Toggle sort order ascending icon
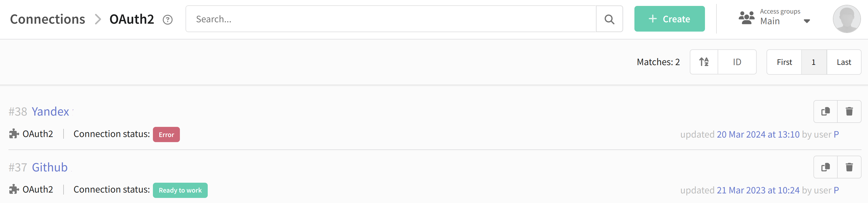 [x=704, y=62]
